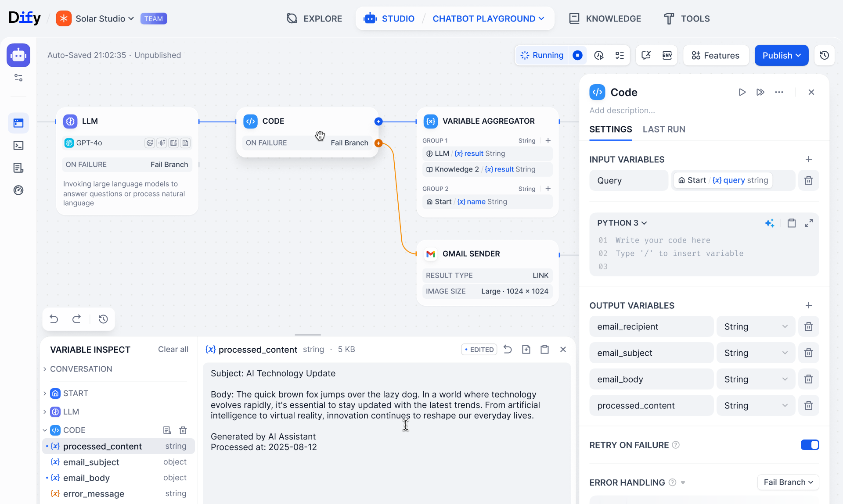
Task: Open the Publish dropdown
Action: 782,55
